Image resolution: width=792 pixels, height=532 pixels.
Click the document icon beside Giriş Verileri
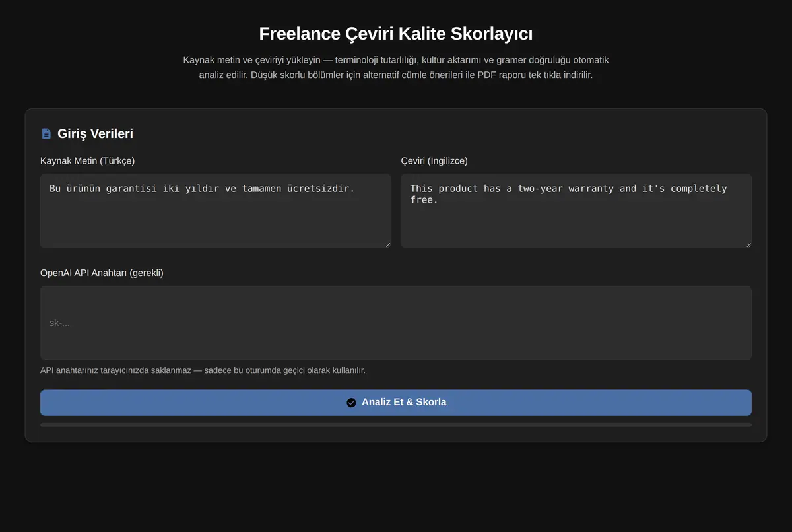click(x=46, y=134)
